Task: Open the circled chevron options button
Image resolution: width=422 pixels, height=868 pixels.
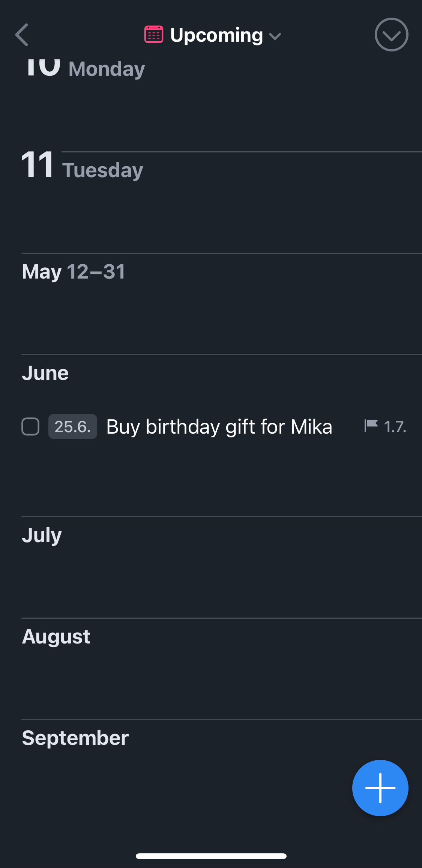Action: (391, 35)
